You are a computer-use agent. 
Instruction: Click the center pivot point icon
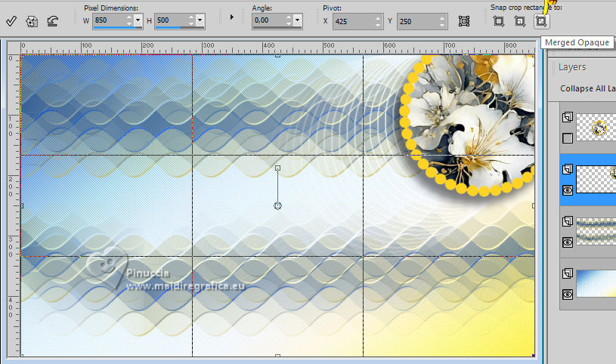[464, 21]
